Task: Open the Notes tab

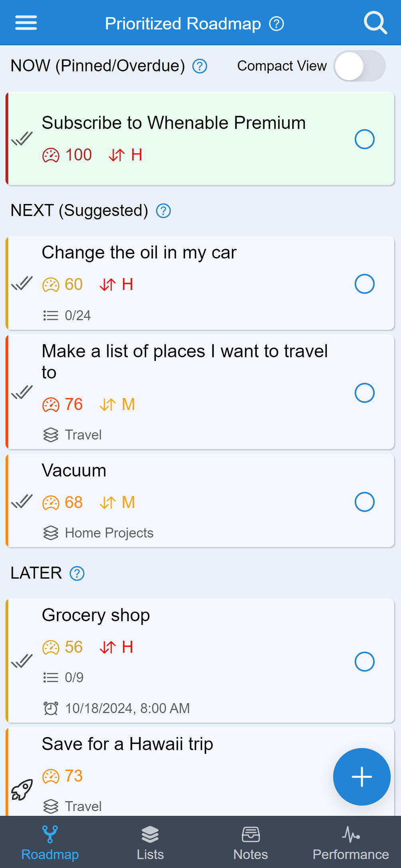Action: click(250, 843)
